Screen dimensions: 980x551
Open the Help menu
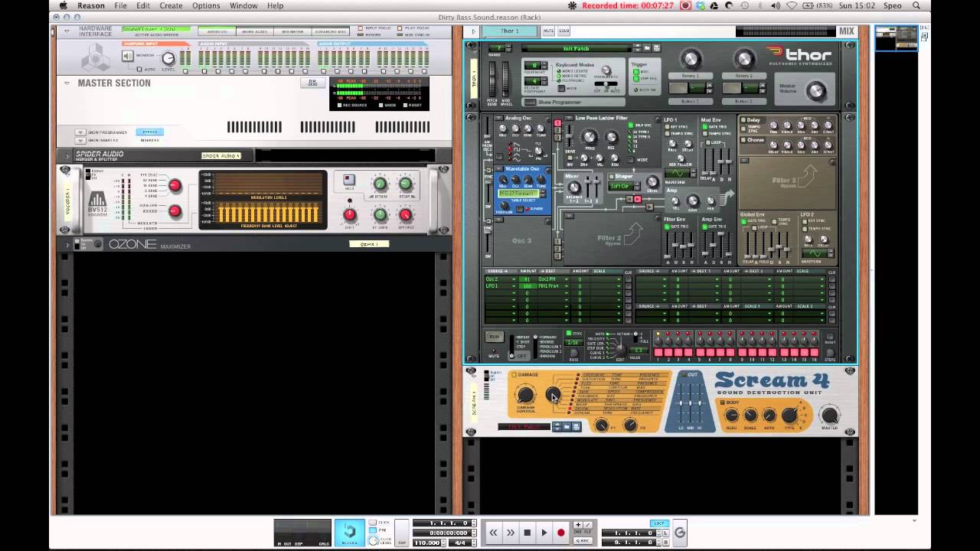275,5
